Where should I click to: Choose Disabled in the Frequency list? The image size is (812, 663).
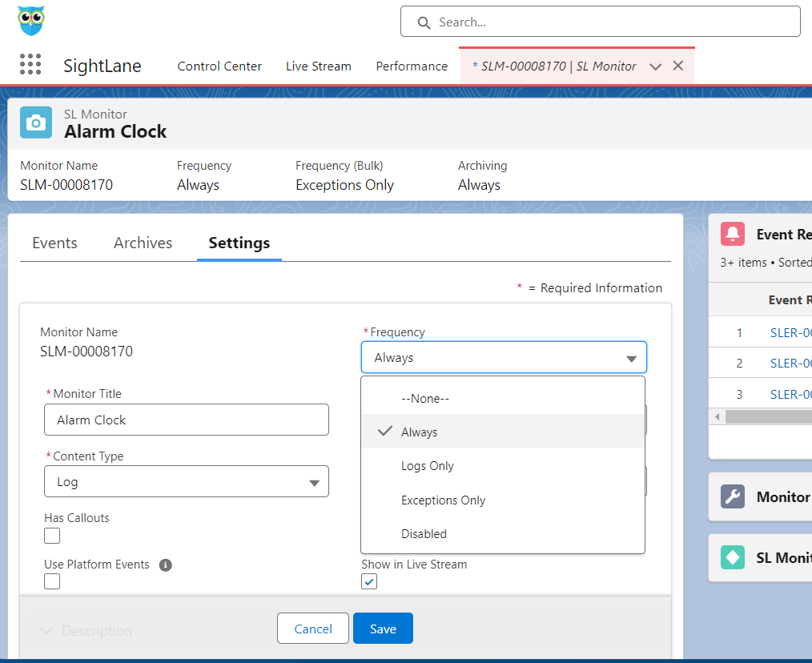(503, 533)
